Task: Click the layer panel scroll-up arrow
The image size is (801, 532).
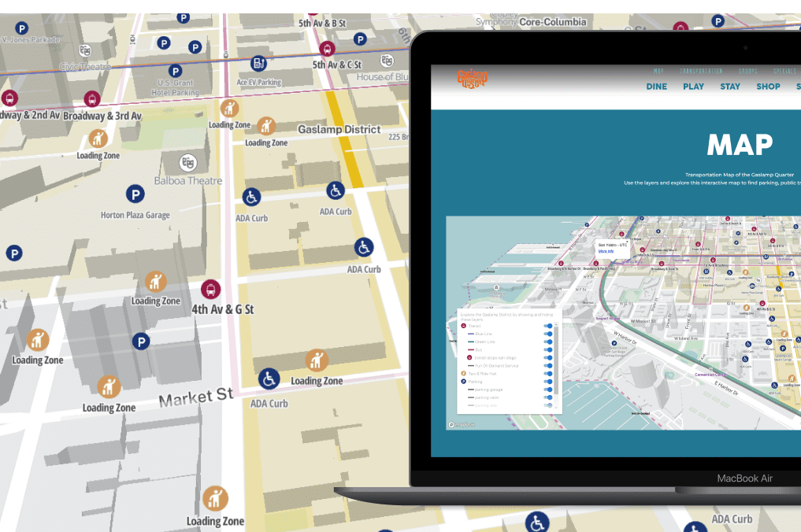Action: click(x=556, y=325)
